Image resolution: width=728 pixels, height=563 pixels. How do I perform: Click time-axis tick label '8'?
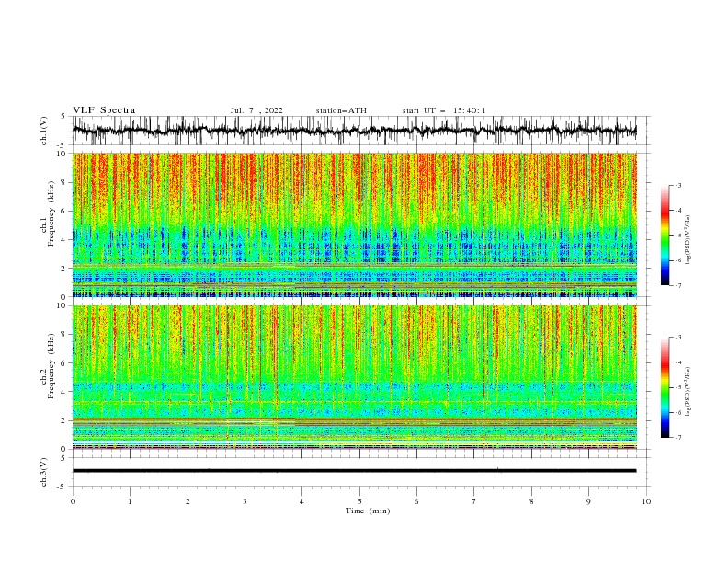(x=531, y=501)
